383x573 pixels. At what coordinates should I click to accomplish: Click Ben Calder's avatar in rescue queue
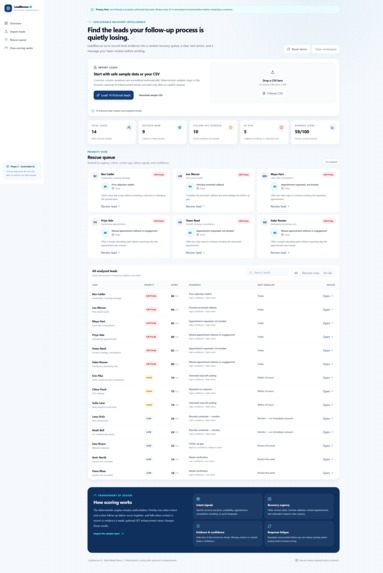[x=95, y=176]
